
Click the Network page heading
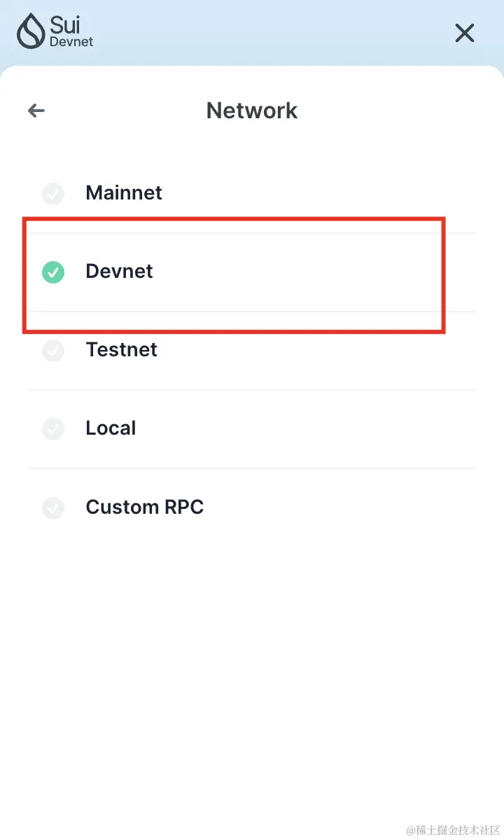click(252, 111)
